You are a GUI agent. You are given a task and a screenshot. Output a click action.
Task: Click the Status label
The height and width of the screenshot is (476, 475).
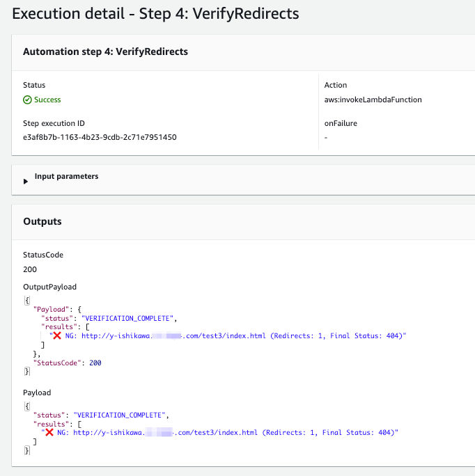[34, 85]
